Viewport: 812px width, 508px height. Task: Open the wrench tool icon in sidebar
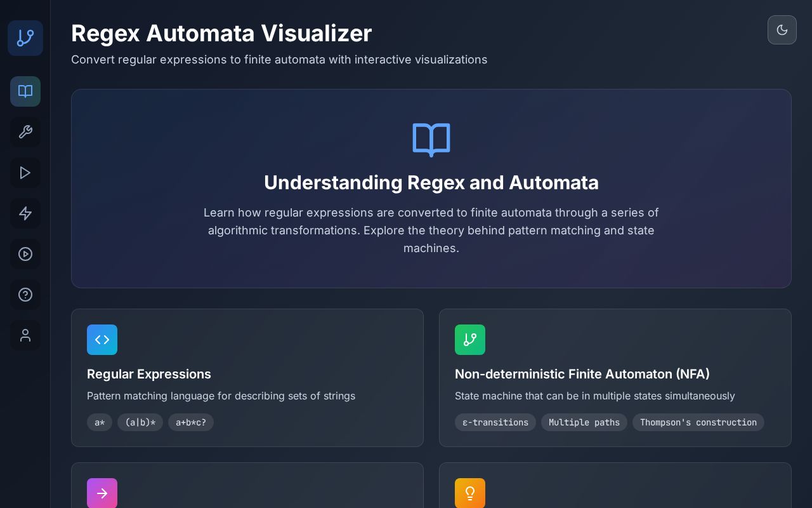[25, 132]
